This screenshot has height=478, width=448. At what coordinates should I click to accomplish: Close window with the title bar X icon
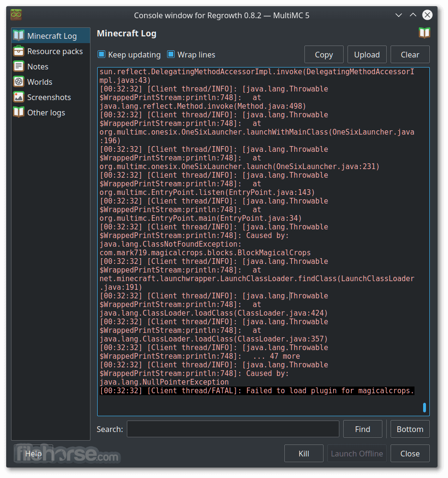tap(427, 15)
